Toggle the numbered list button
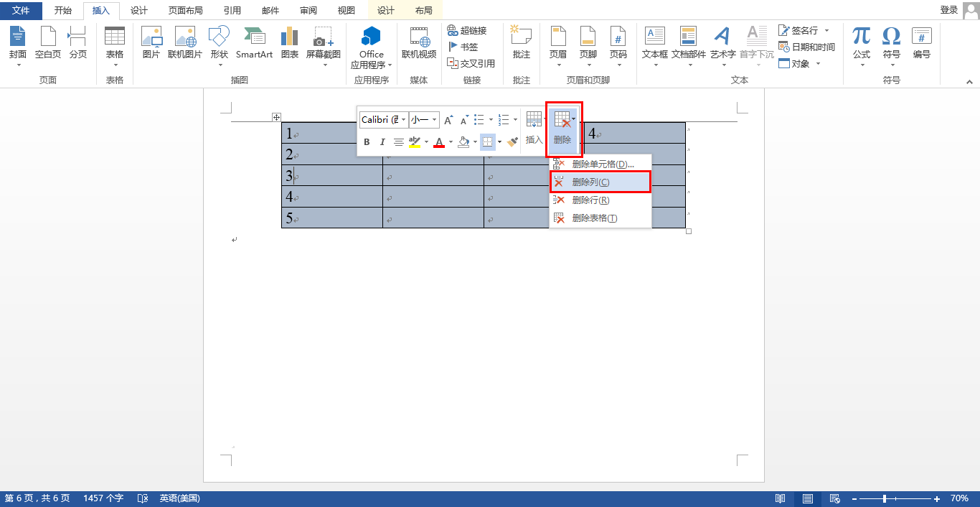This screenshot has width=980, height=507. point(504,120)
